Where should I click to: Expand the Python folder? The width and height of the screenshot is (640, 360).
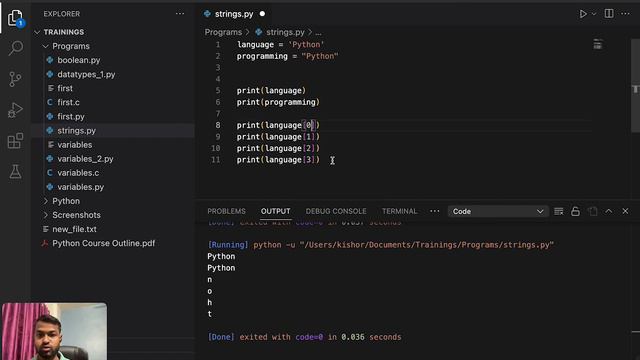pos(66,201)
